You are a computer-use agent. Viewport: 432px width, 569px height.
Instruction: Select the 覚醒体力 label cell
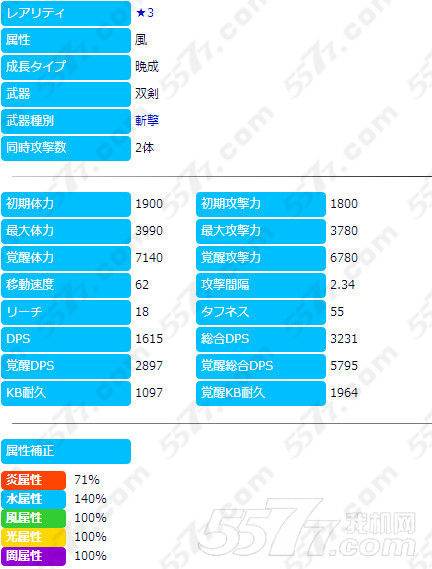pos(66,258)
